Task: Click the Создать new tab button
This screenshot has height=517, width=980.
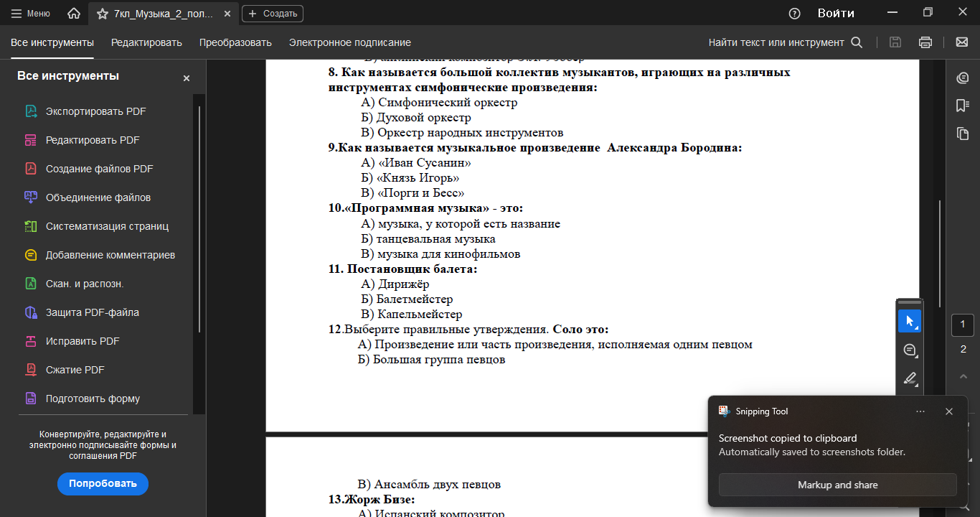Action: click(x=273, y=14)
